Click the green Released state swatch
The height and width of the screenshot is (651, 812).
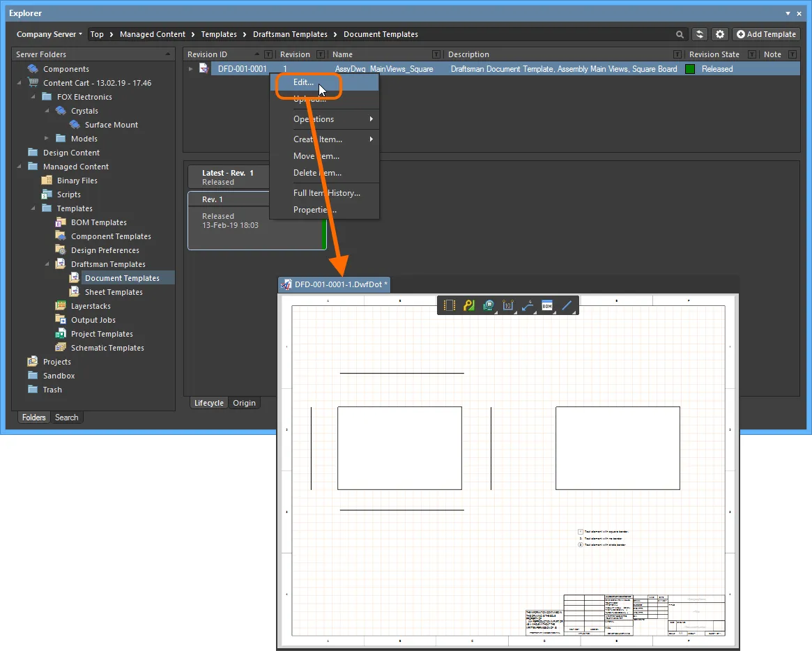coord(690,69)
